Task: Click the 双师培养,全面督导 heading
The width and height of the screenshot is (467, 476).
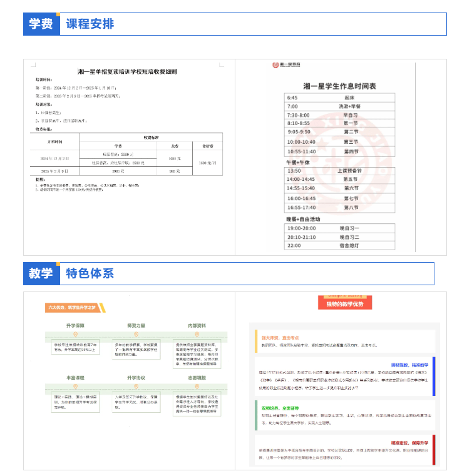Action: [280, 408]
